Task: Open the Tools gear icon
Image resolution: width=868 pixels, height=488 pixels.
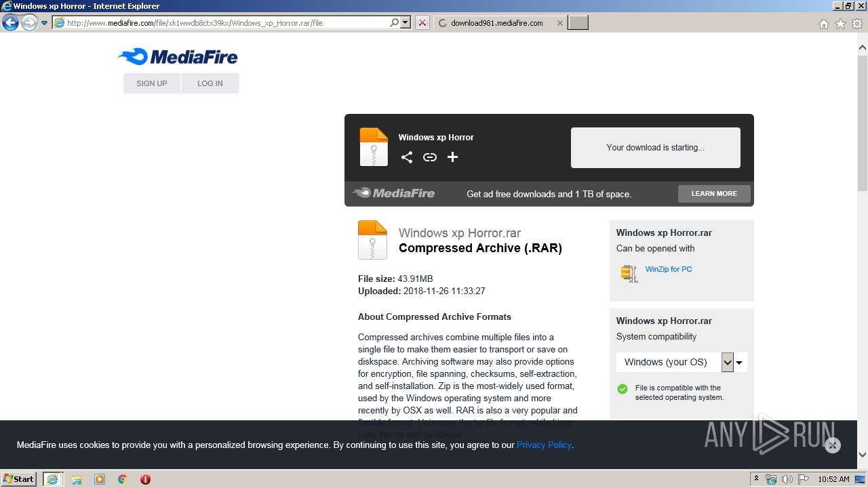Action: [x=857, y=24]
